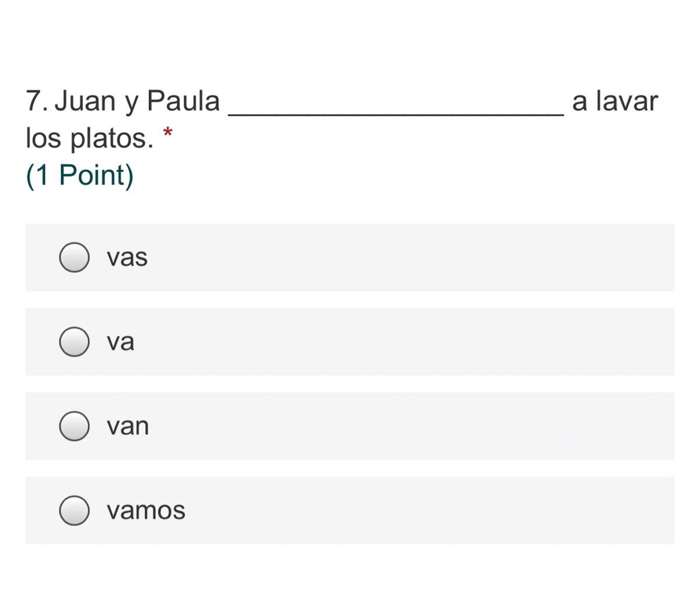The image size is (700, 604).
Task: Click the question number "7."
Action: [x=37, y=101]
